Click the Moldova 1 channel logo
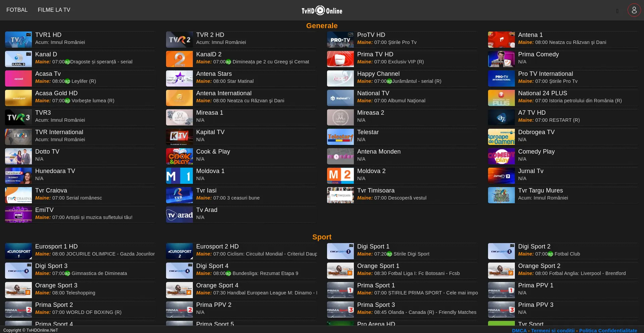The height and width of the screenshot is (333, 644). point(179,175)
